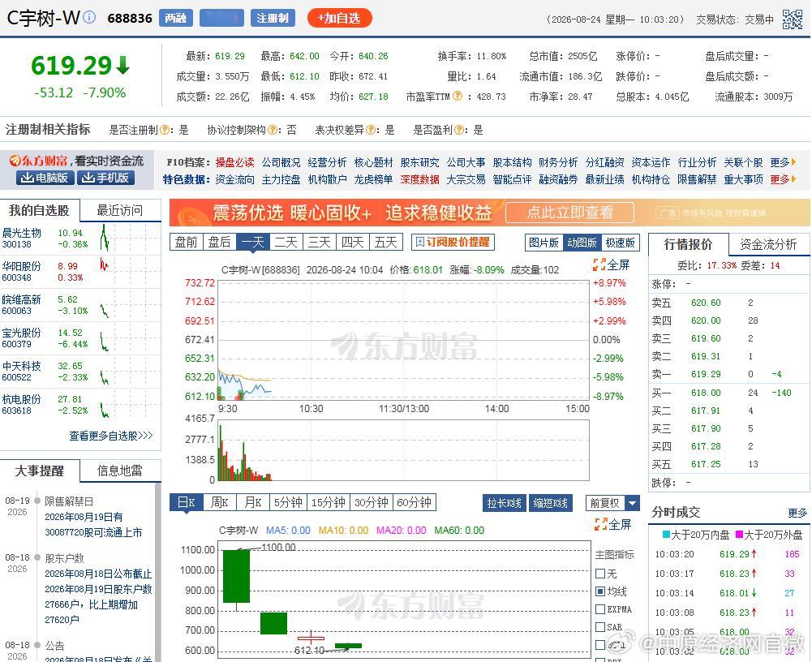Image resolution: width=812 pixels, height=662 pixels.
Task: Open 深度数据 link
Action: pyautogui.click(x=419, y=179)
